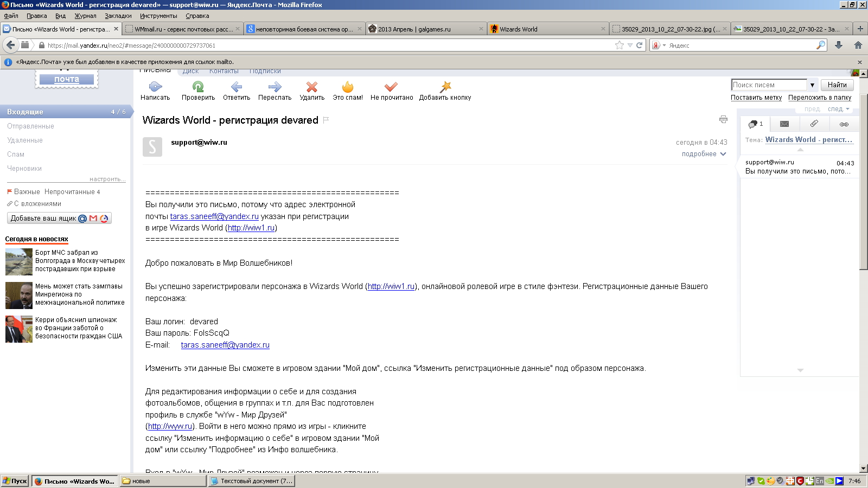868x488 pixels.
Task: Open the Журнал menu
Action: 85,16
